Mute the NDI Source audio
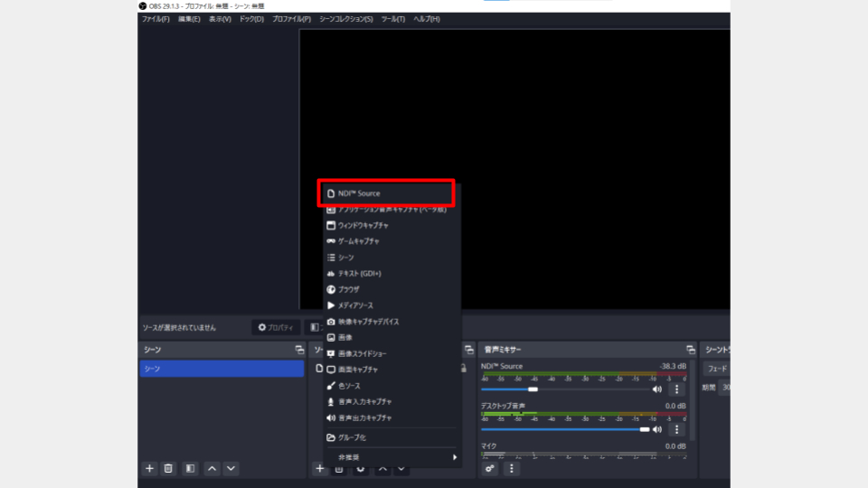The image size is (868, 488). (657, 389)
